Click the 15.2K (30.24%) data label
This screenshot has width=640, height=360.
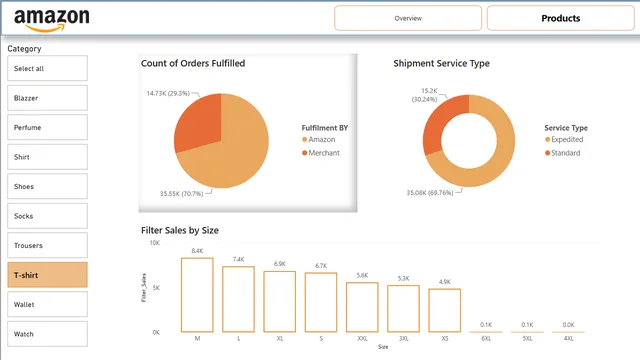click(425, 95)
